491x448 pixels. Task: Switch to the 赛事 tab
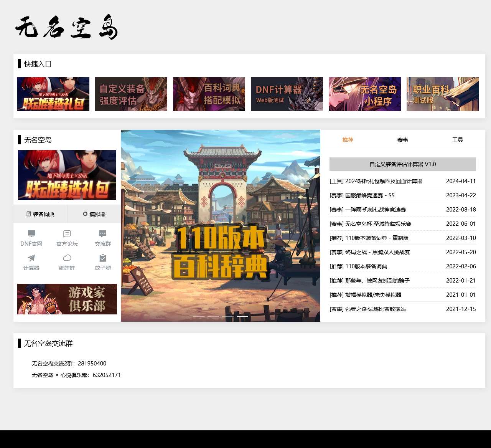403,139
